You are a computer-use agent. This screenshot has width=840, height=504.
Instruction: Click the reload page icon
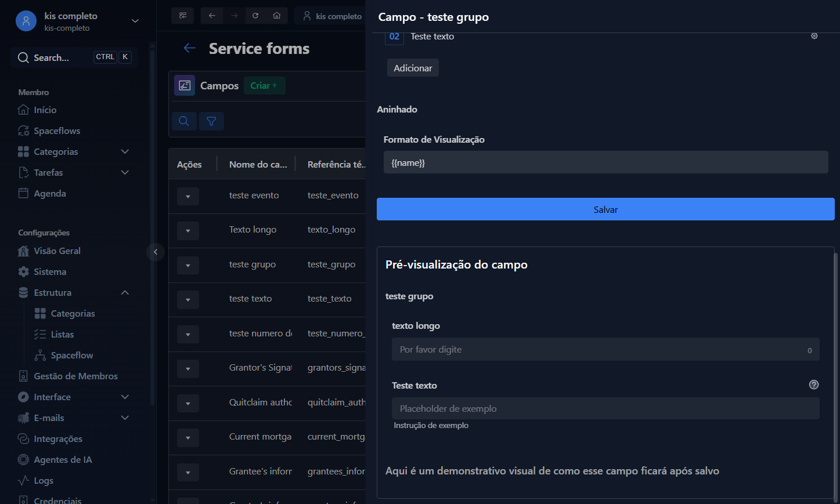255,16
